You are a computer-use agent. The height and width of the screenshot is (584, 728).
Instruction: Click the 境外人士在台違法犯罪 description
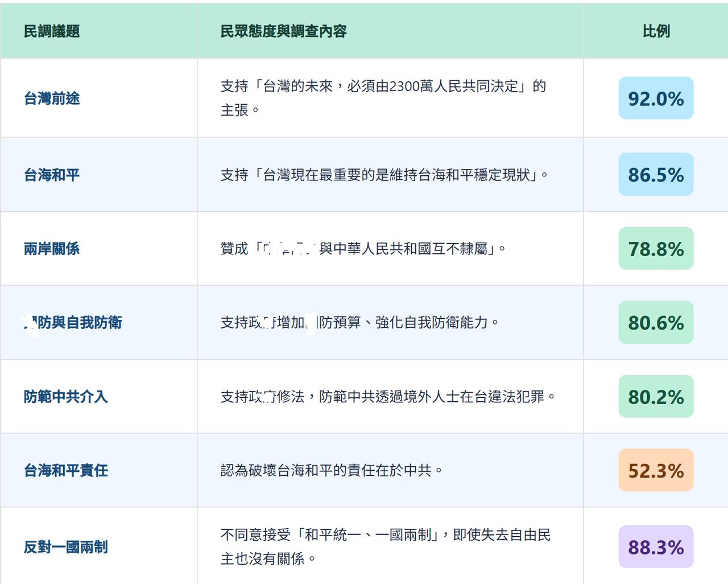pyautogui.click(x=388, y=397)
